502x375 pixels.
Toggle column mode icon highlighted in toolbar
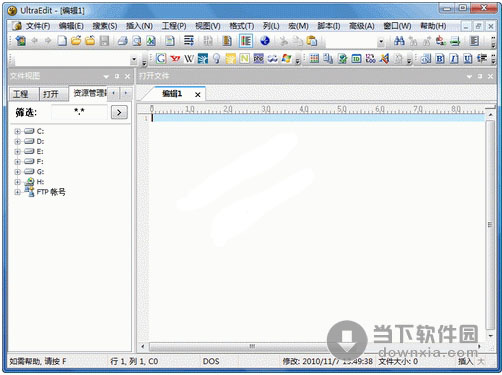[246, 41]
